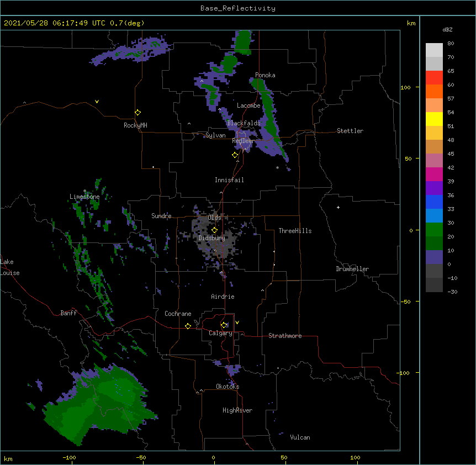Click the km unit label at top right
The width and height of the screenshot is (476, 465).
click(411, 23)
